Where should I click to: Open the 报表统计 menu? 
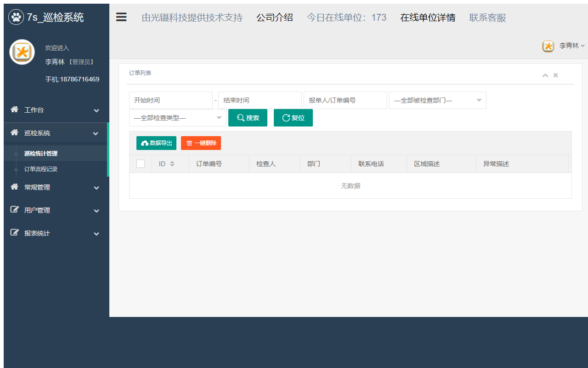57,234
